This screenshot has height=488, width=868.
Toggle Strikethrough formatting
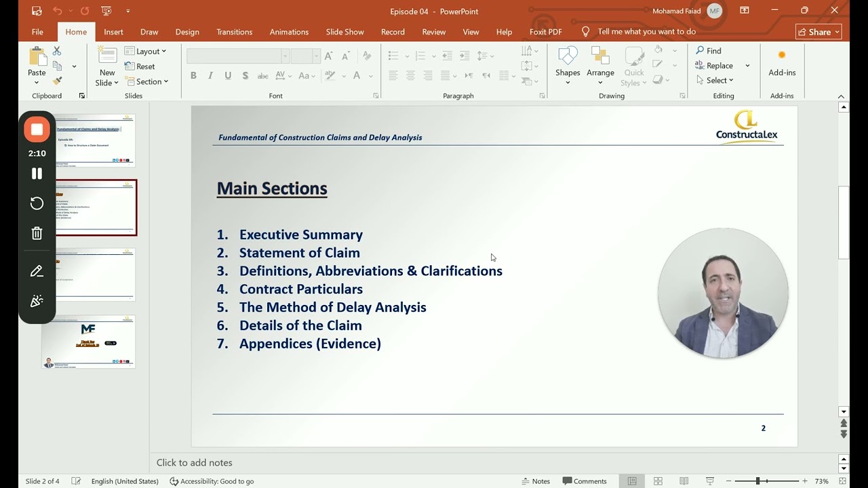click(262, 76)
